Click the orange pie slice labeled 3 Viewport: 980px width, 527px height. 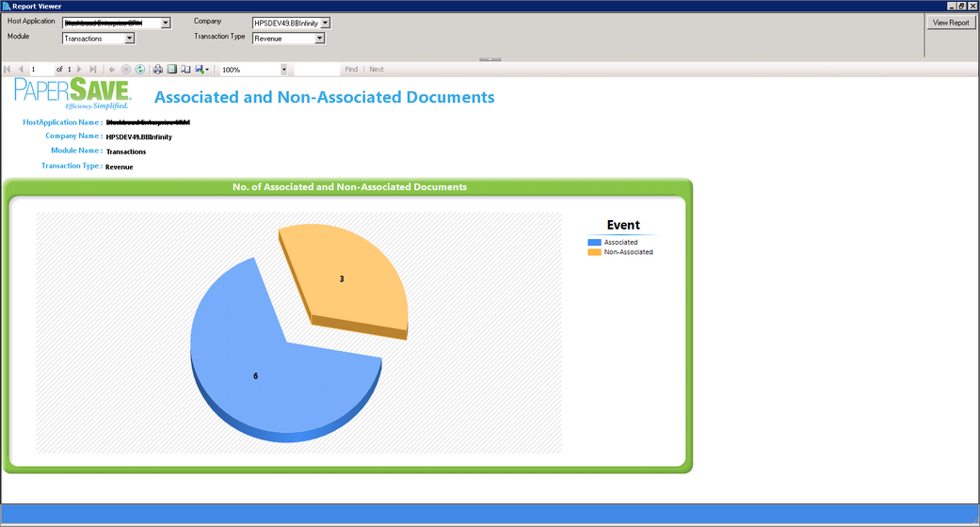342,279
